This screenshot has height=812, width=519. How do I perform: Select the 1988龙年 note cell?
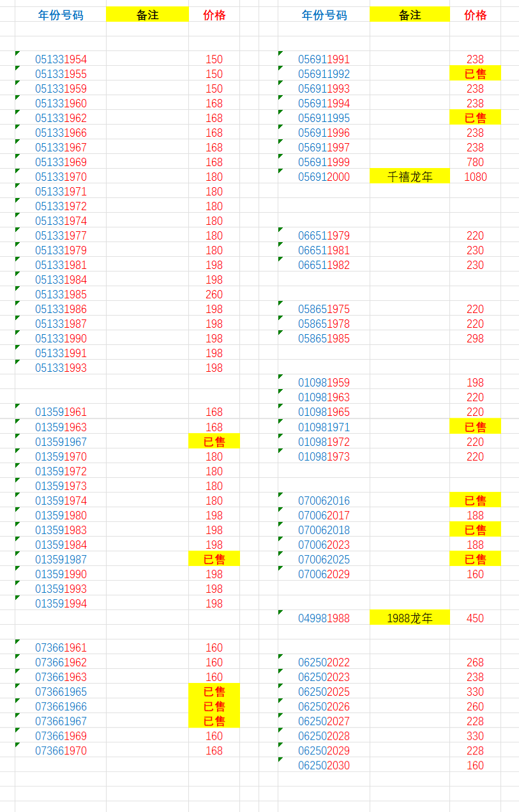(409, 618)
